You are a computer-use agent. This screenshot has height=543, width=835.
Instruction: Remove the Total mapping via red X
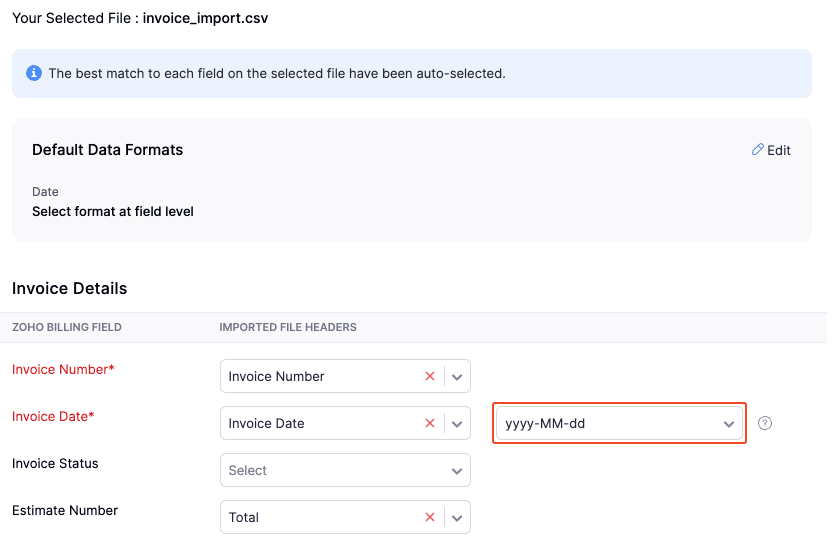click(430, 517)
